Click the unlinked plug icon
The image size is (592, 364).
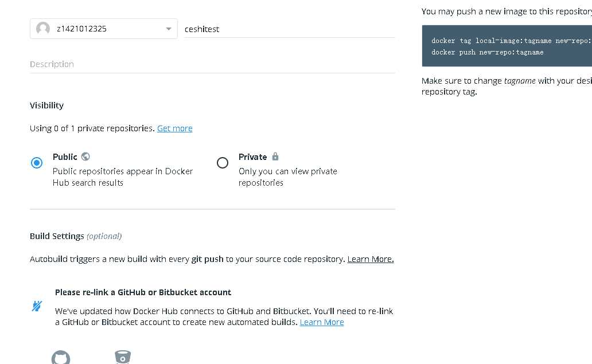[x=37, y=306]
